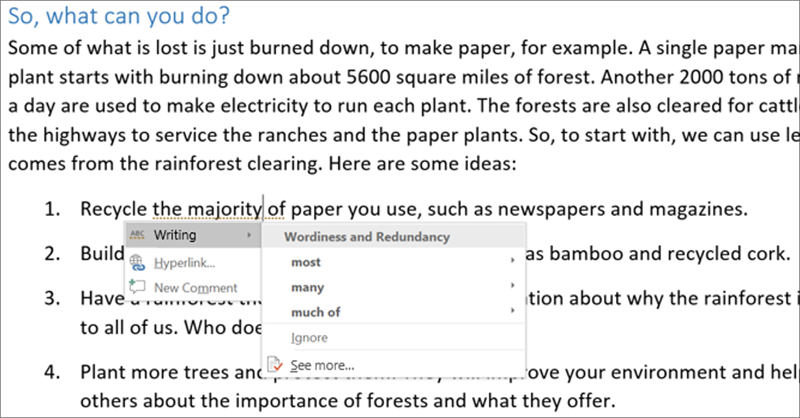
Task: Click the See more document icon
Action: point(276,365)
